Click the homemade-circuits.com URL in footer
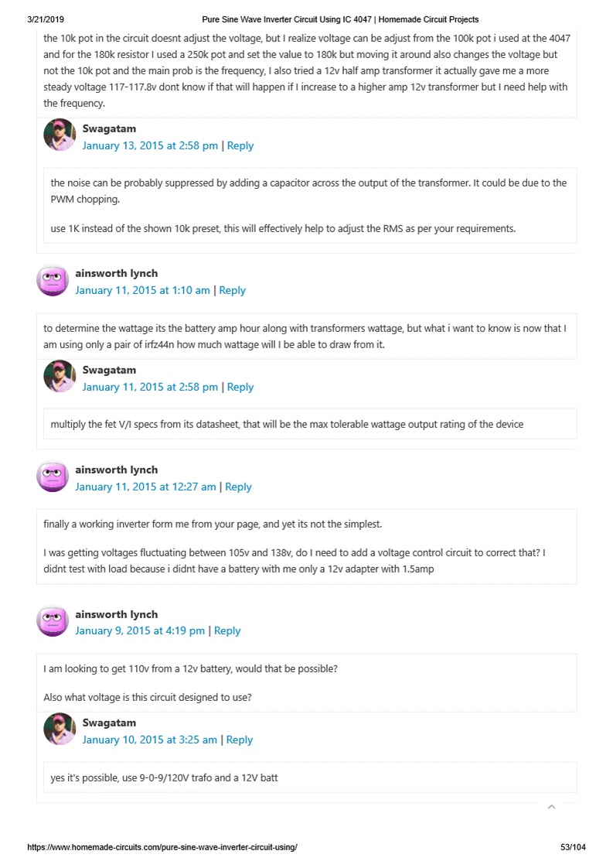Screen dimensions: 613x868 pos(162,847)
